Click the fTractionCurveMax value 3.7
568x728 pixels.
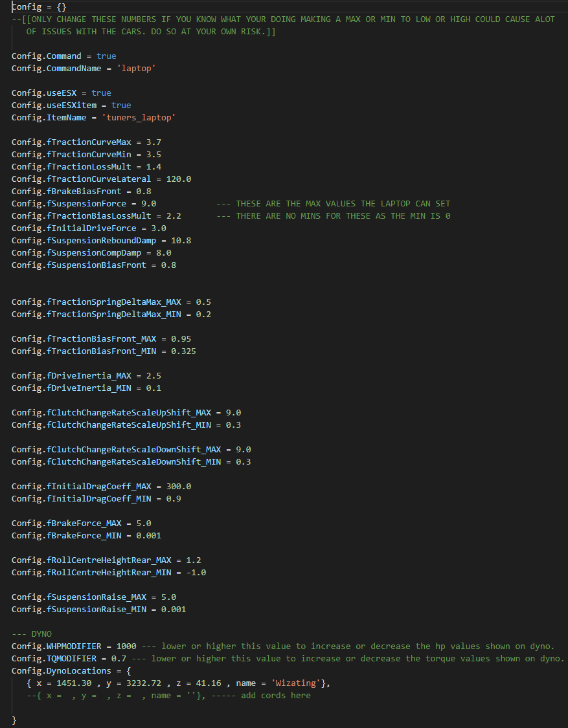(154, 142)
